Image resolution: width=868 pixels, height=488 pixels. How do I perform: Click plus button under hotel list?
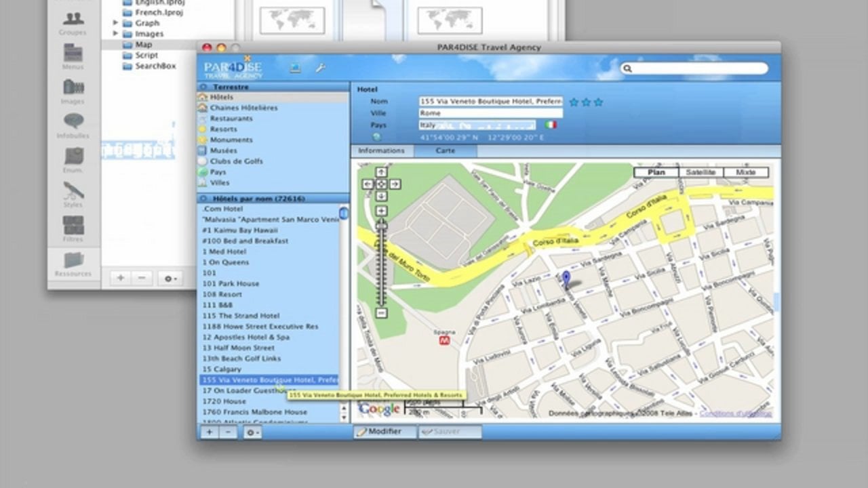210,432
